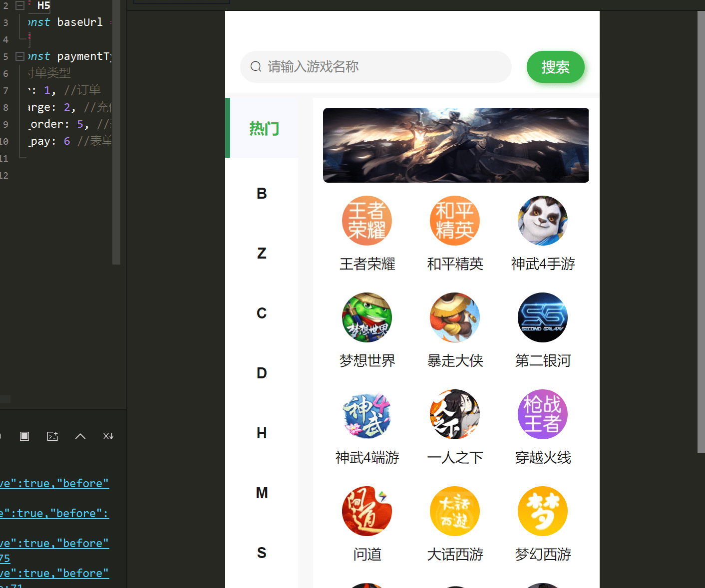Click the 一人之下 text label

tap(455, 457)
